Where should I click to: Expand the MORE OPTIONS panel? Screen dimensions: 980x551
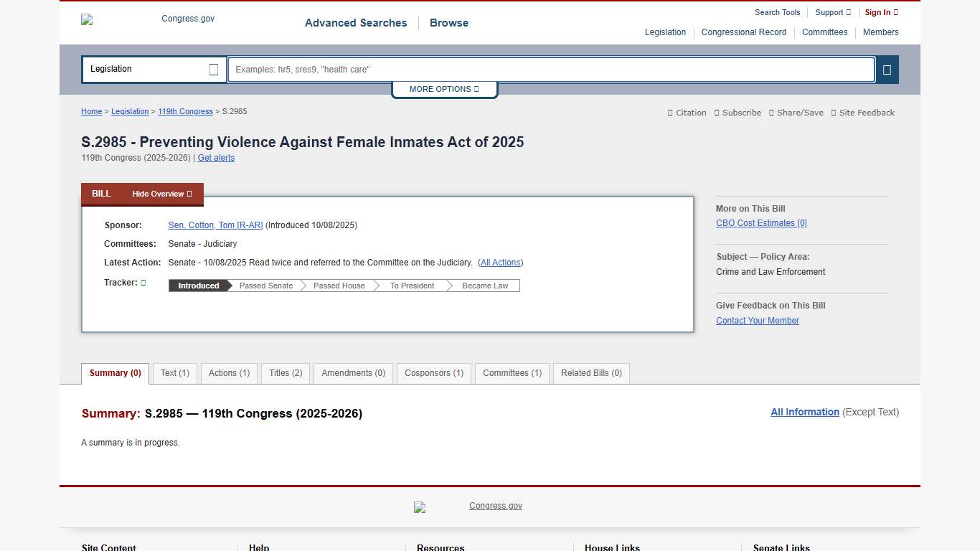(444, 89)
